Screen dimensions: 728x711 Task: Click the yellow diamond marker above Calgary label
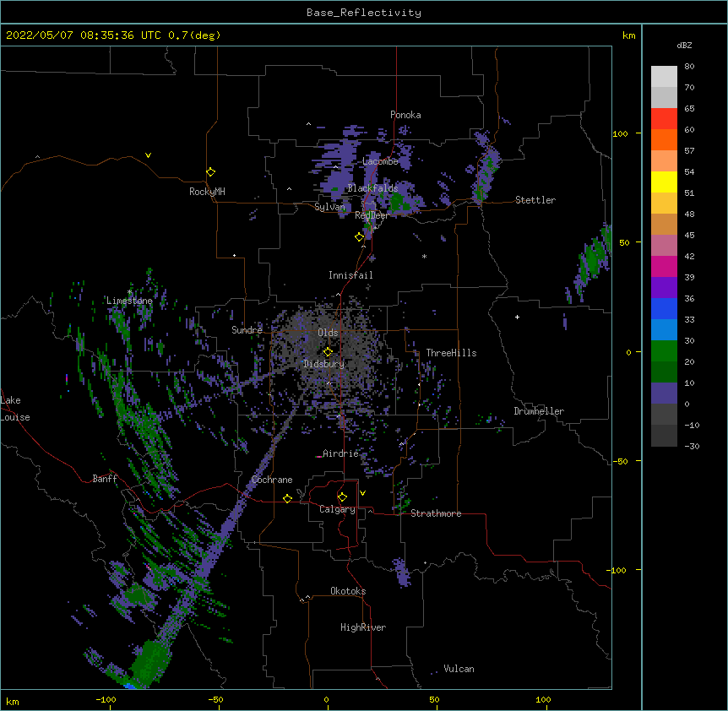[343, 497]
